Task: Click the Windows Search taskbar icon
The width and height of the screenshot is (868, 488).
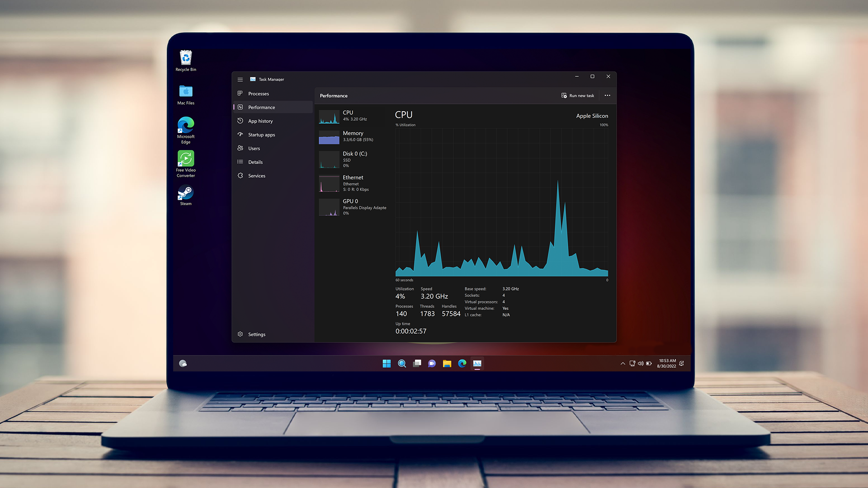Action: [402, 363]
